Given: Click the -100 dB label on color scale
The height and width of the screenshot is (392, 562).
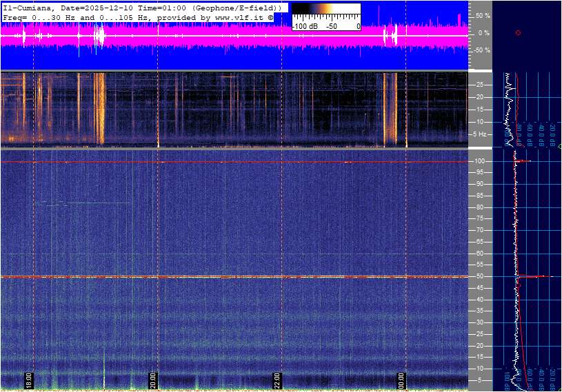Looking at the screenshot, I should (x=304, y=26).
